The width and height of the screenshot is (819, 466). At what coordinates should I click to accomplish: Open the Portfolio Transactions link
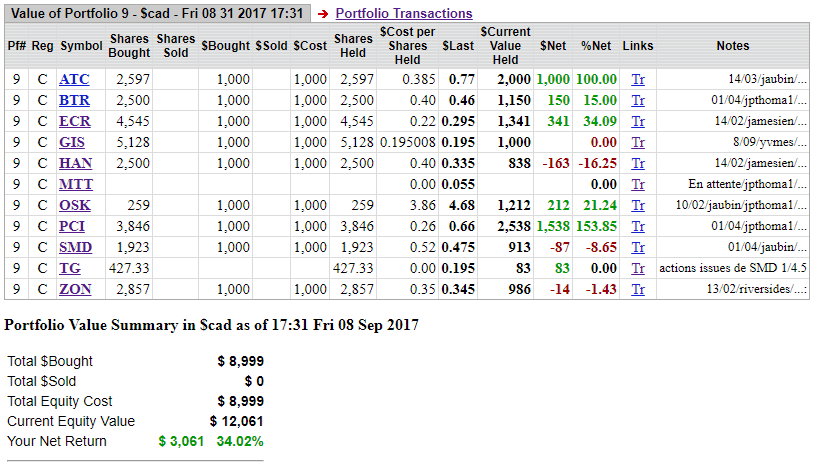coord(403,13)
